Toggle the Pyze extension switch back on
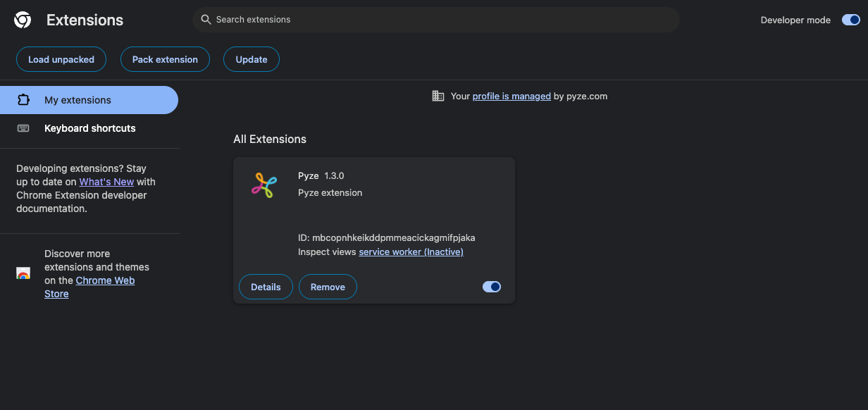Image resolution: width=868 pixels, height=410 pixels. [x=491, y=287]
